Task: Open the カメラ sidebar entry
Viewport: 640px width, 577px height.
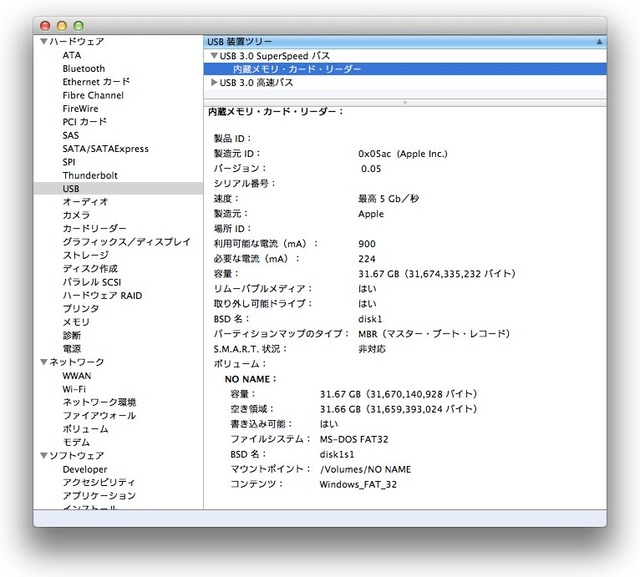Action: 76,215
